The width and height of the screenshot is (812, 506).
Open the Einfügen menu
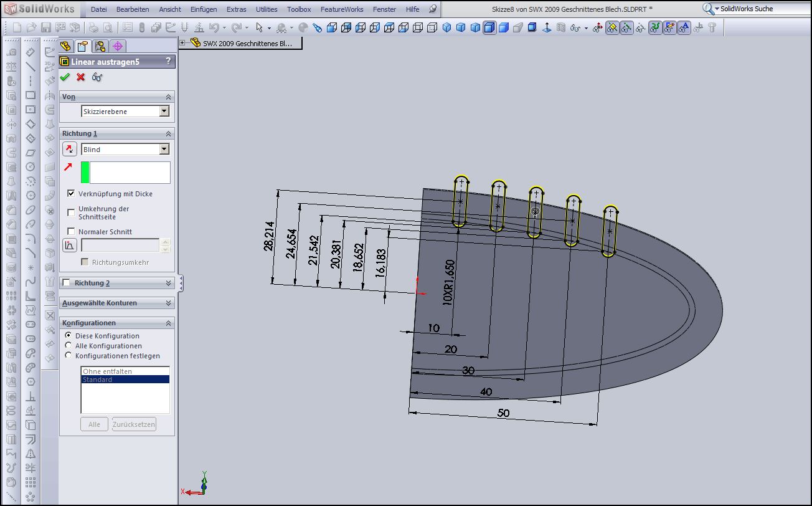[x=204, y=9]
